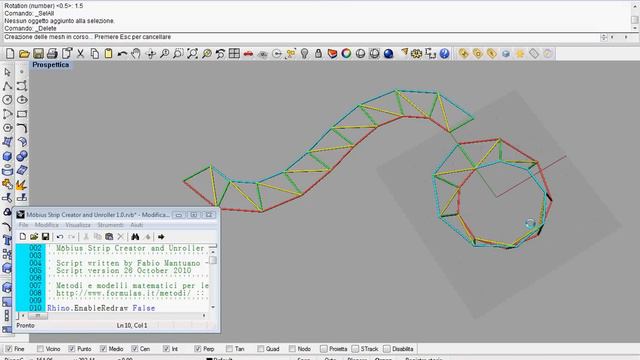The image size is (640, 360).
Task: Enable the Quad osnap checkbox
Action: click(x=261, y=349)
